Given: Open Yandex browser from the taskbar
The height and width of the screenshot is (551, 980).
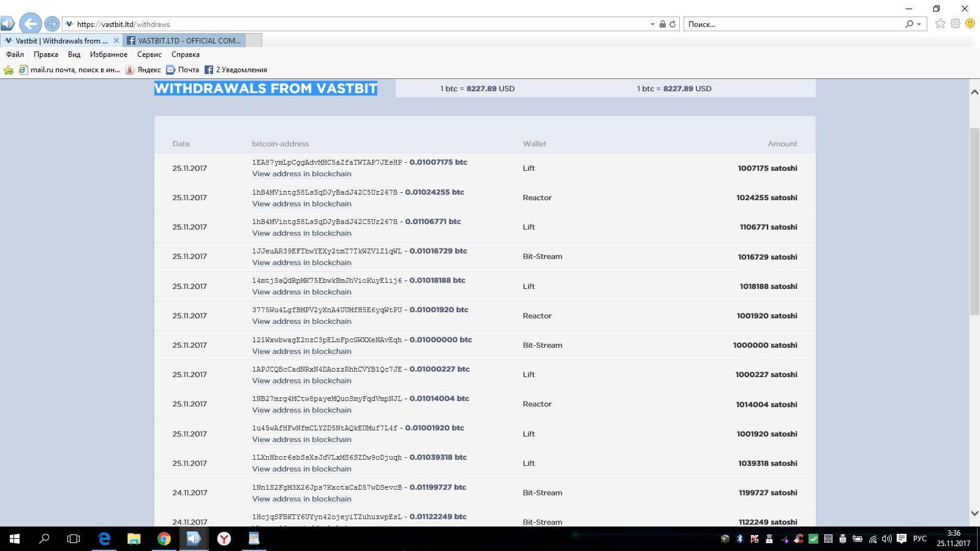Looking at the screenshot, I should 224,539.
